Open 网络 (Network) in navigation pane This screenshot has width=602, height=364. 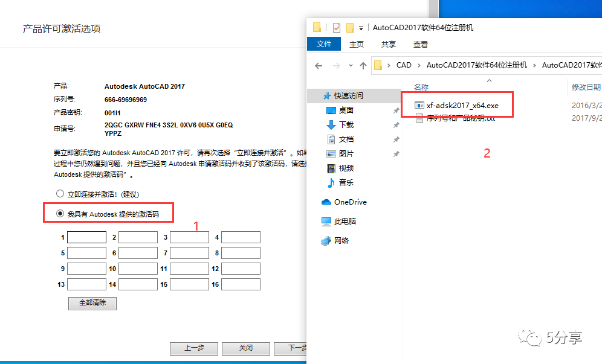(341, 240)
